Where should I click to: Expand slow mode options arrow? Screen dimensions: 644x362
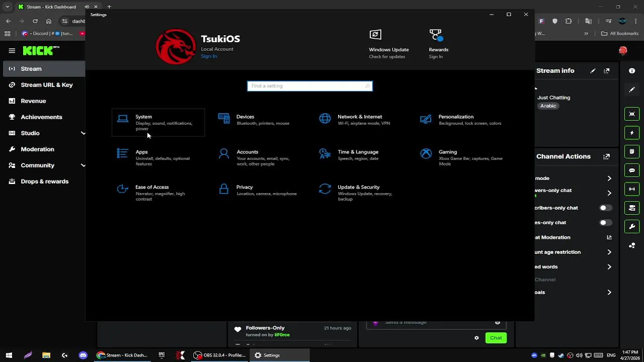(x=609, y=178)
